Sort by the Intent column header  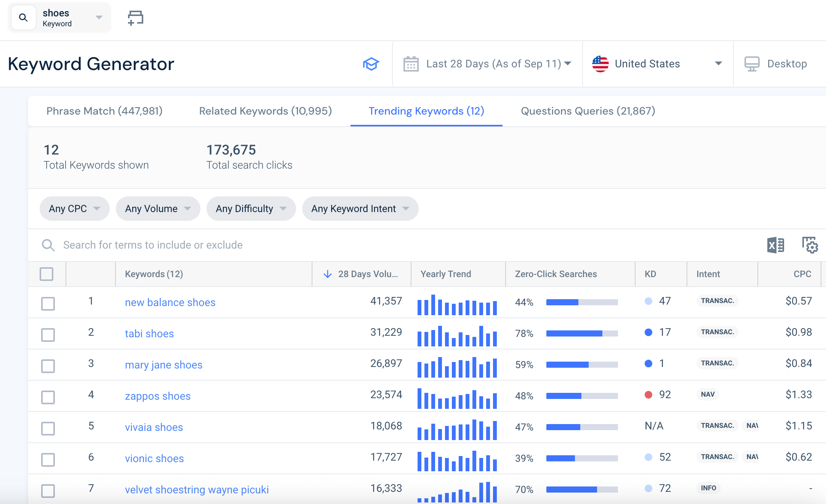click(x=708, y=274)
